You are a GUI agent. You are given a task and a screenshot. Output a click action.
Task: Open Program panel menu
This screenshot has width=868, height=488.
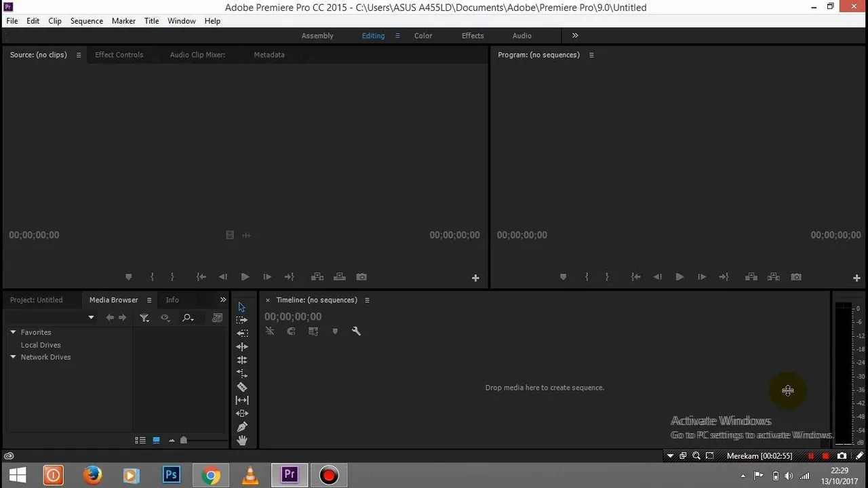(x=591, y=55)
